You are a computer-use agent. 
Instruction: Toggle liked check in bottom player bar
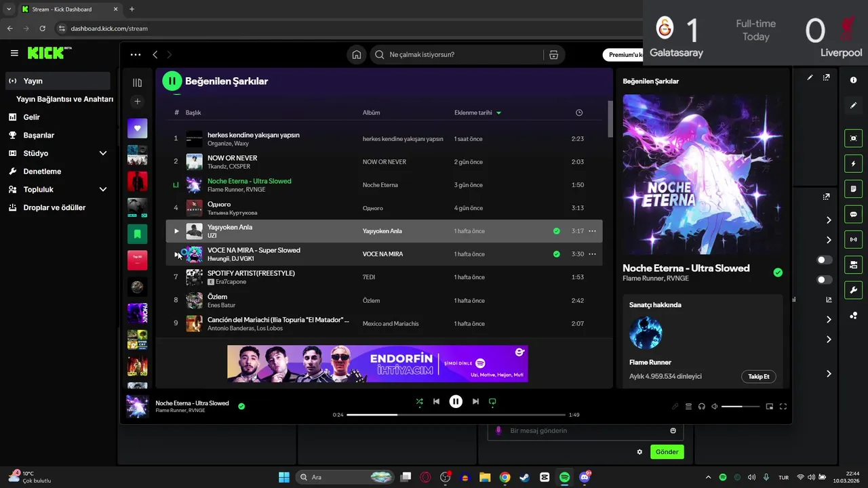pyautogui.click(x=241, y=407)
